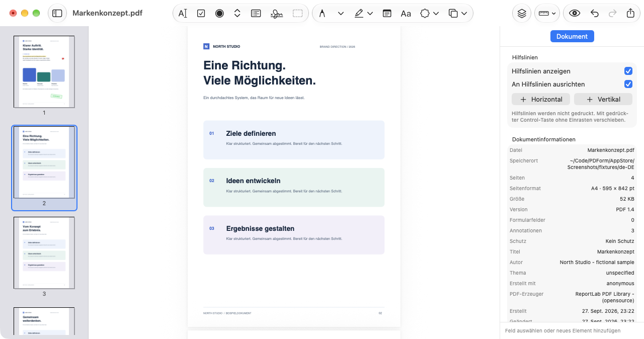Image resolution: width=644 pixels, height=339 pixels.
Task: Click the Datei value Markenkonzept.pdf
Action: pyautogui.click(x=611, y=150)
